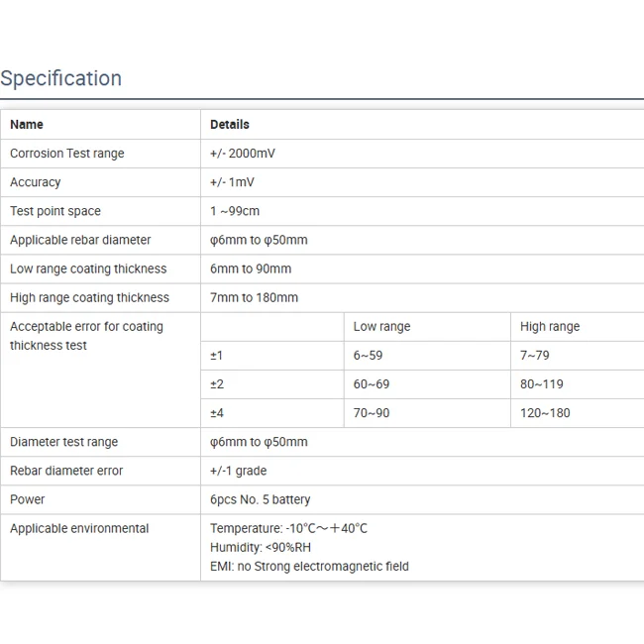Click the Low range sub-table header

coord(381,327)
